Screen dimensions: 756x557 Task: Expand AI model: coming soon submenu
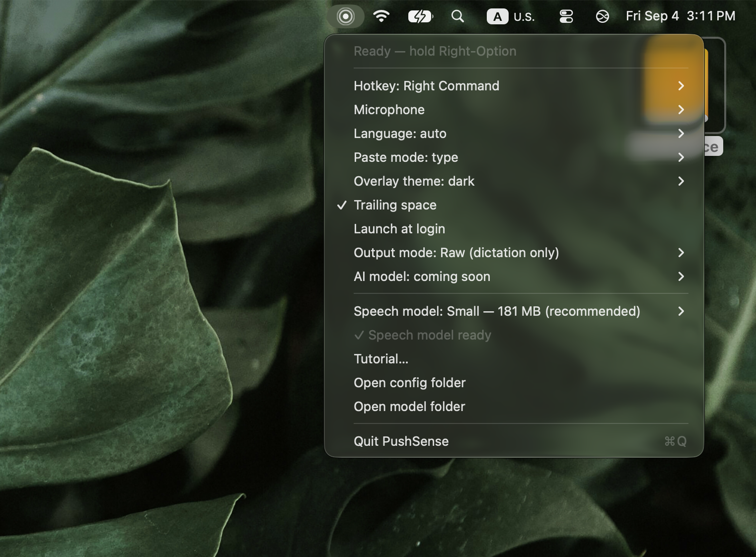click(x=514, y=277)
